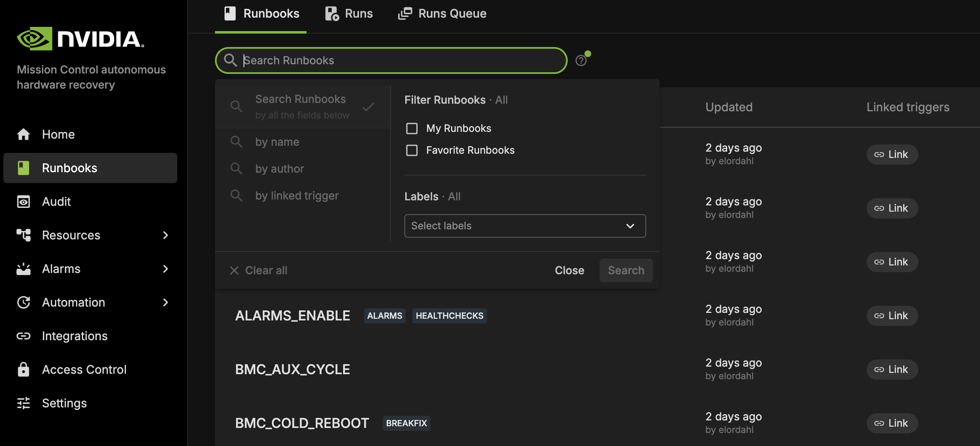The image size is (980, 446).
Task: Open Settings page
Action: pos(90,403)
